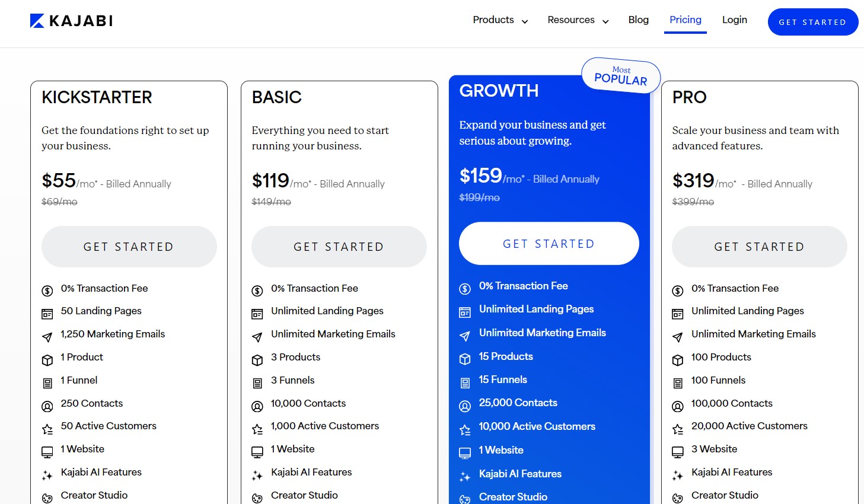Click the star icon beside 1,000 Active Customers
The height and width of the screenshot is (504, 864).
[x=257, y=429]
